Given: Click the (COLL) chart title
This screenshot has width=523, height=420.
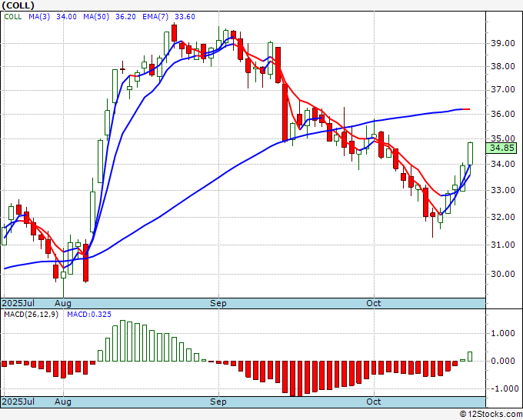Looking at the screenshot, I should pyautogui.click(x=18, y=5).
